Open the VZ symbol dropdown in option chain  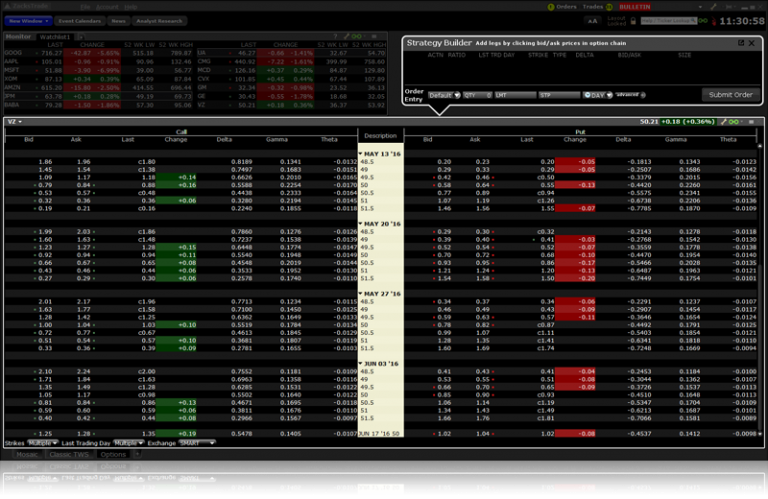15,121
